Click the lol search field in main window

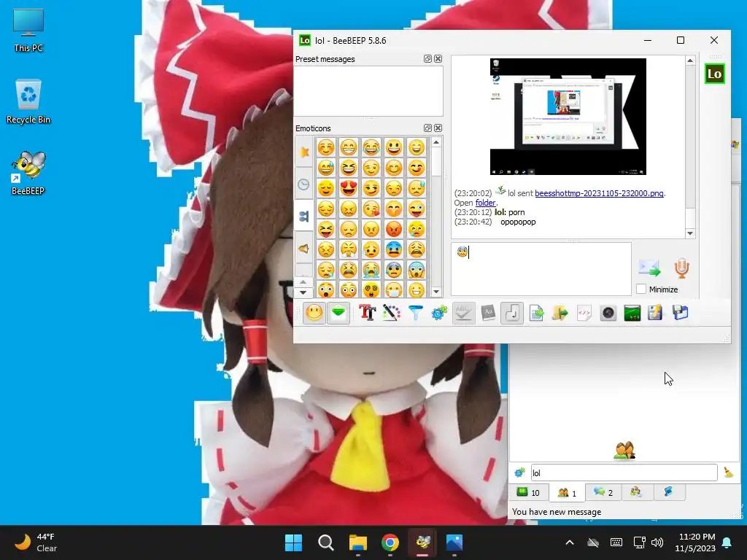[624, 472]
